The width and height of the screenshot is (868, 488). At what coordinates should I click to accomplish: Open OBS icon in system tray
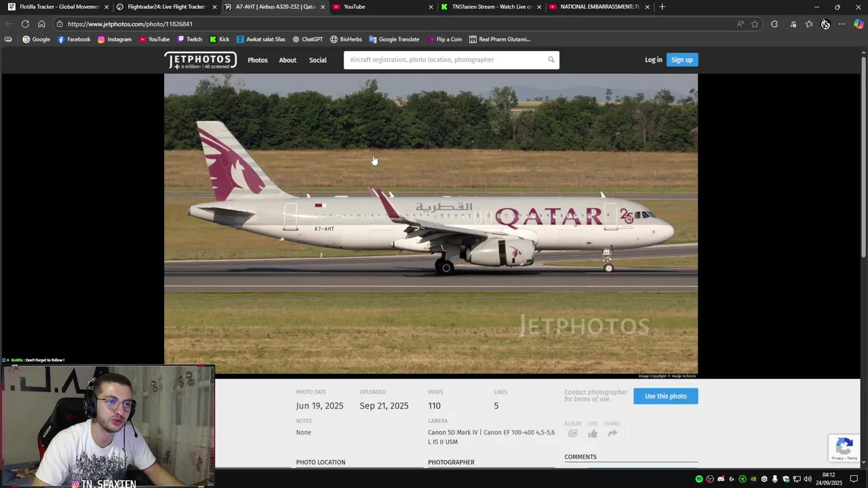coord(710,479)
